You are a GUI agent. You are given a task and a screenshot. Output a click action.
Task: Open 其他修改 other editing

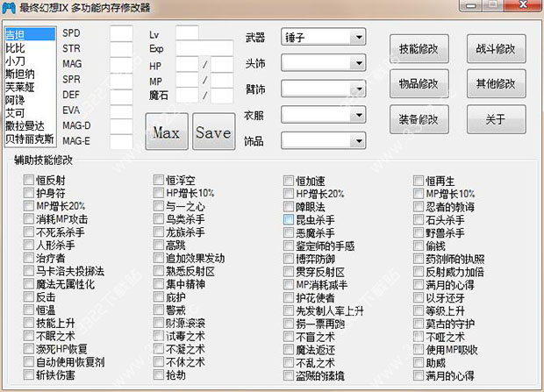pos(496,83)
